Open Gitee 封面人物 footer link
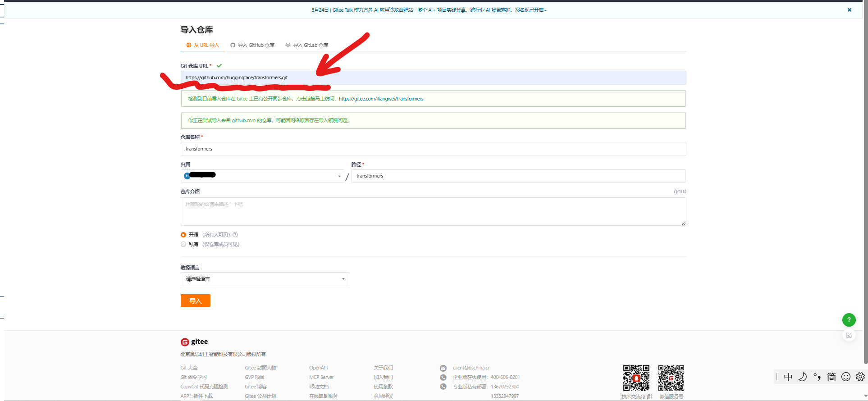 click(x=260, y=368)
